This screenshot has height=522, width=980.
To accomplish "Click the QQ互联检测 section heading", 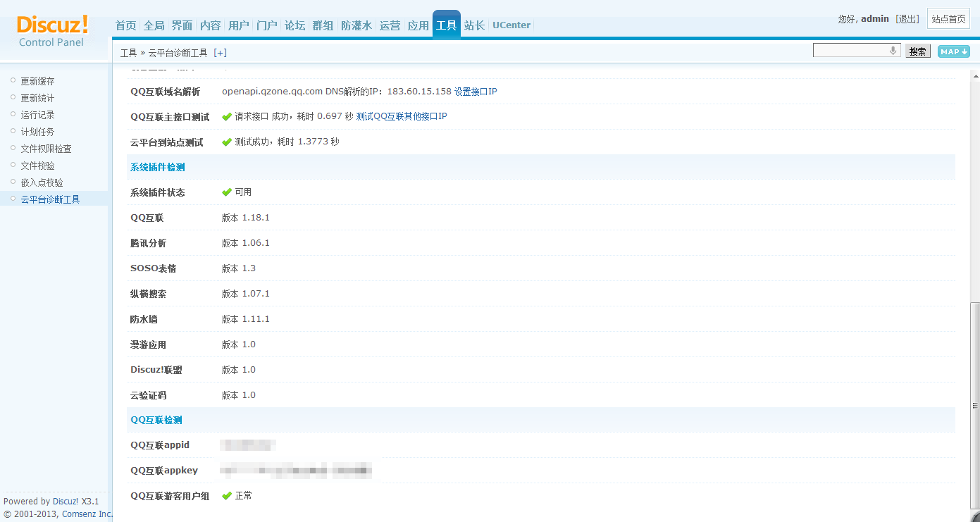I will pyautogui.click(x=156, y=420).
